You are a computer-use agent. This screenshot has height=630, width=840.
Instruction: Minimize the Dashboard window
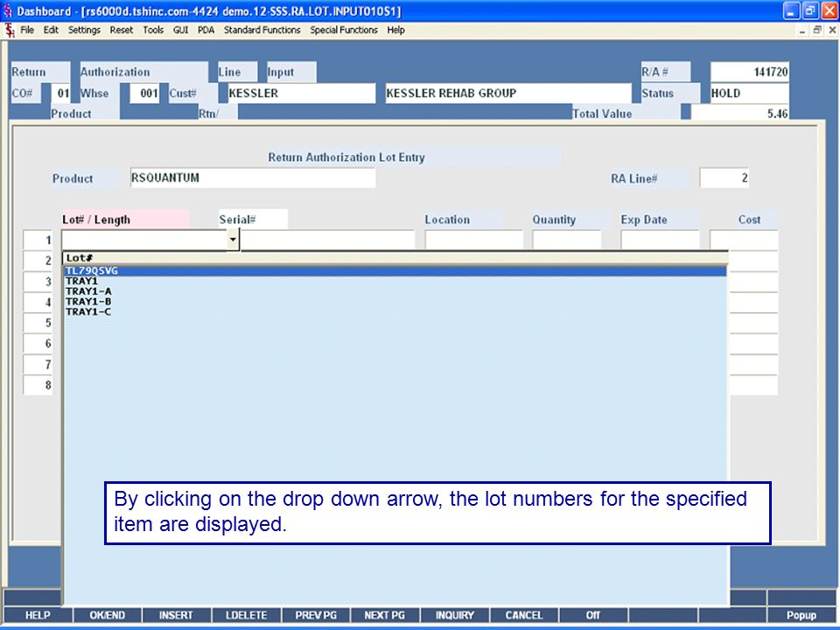(x=792, y=10)
